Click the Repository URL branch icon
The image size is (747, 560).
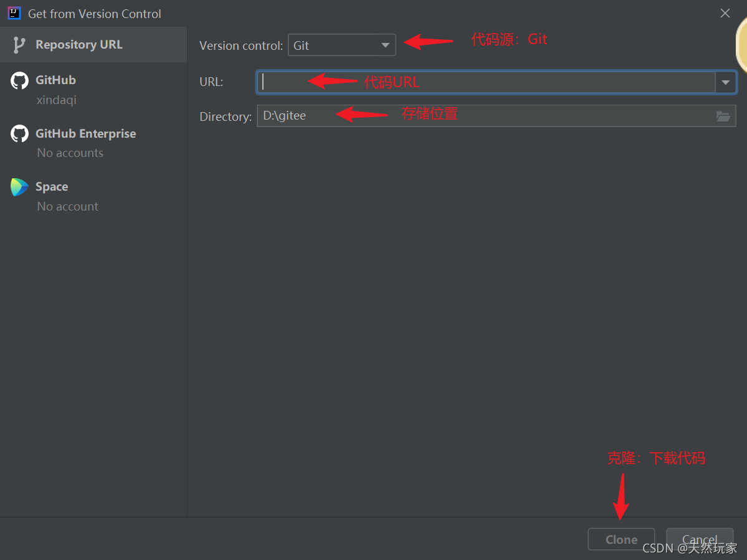point(21,44)
